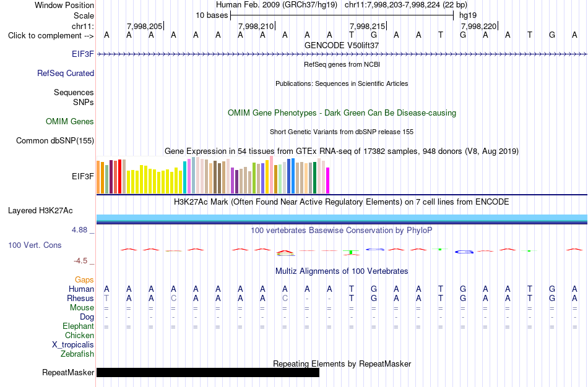Click the gray 'T' in the Rhesus row

pyautogui.click(x=106, y=298)
